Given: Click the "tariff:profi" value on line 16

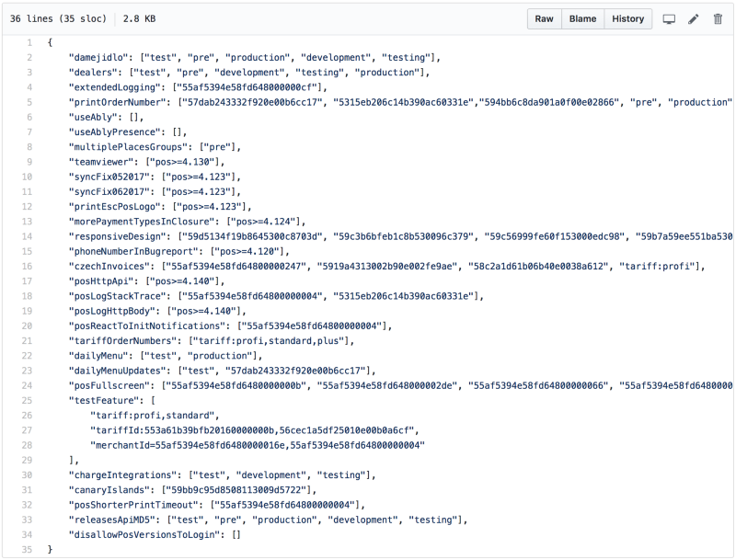Looking at the screenshot, I should [657, 267].
